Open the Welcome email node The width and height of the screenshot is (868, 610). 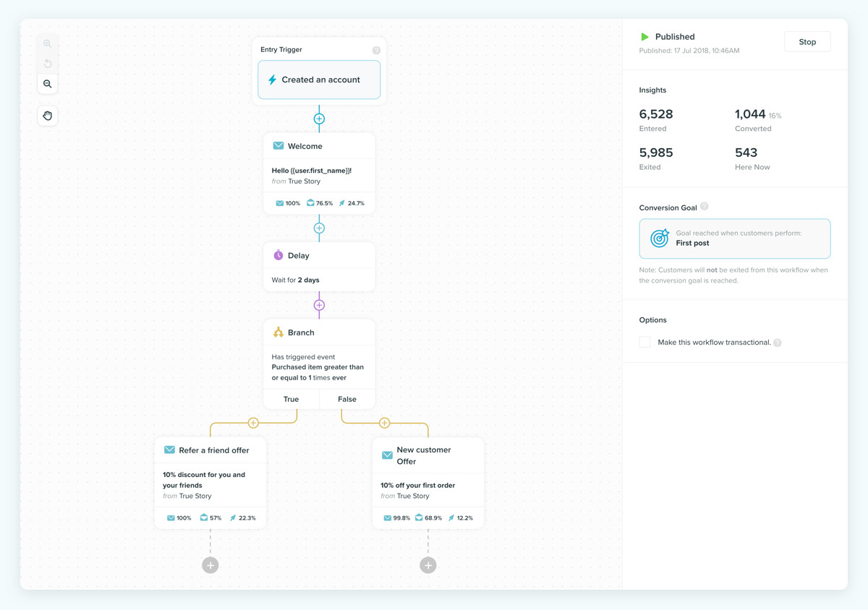point(319,173)
